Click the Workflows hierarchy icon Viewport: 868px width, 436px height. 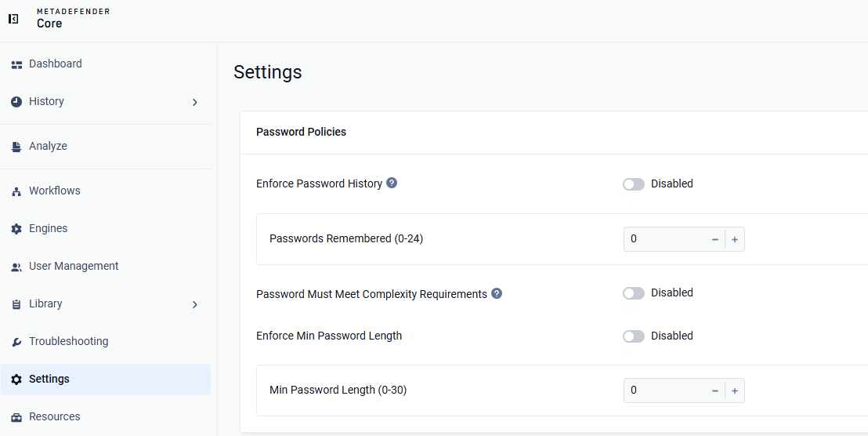tap(16, 191)
